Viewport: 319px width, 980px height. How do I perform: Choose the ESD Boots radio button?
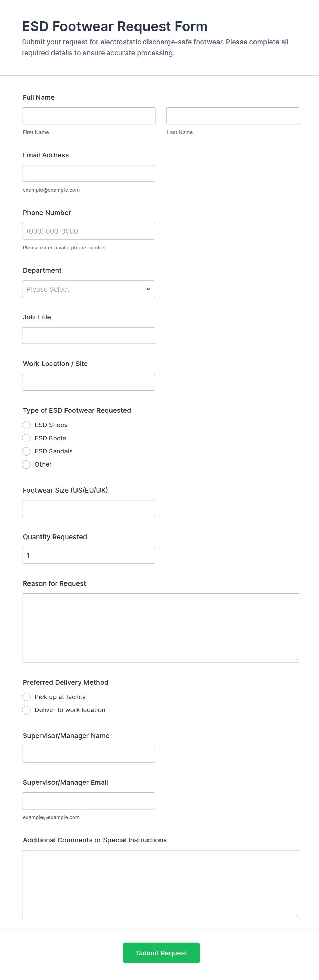(26, 438)
